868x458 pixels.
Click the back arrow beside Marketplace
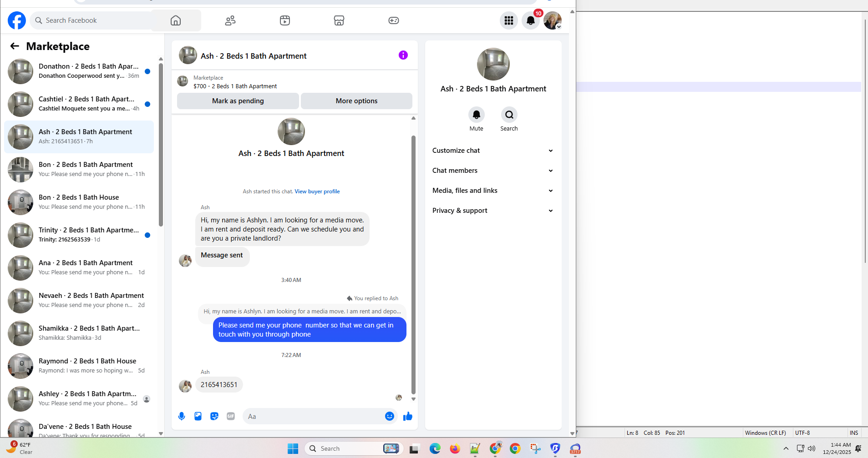[15, 46]
